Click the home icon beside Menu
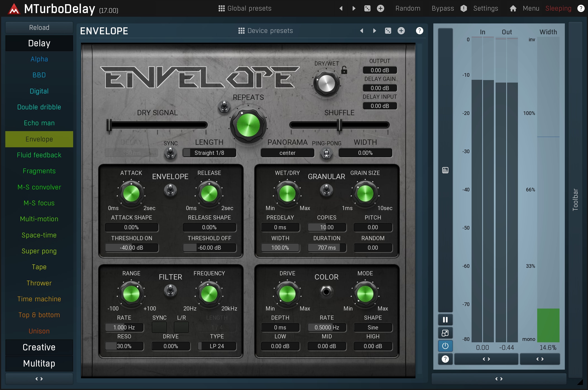Screen dimensions: 588x390 coord(513,8)
